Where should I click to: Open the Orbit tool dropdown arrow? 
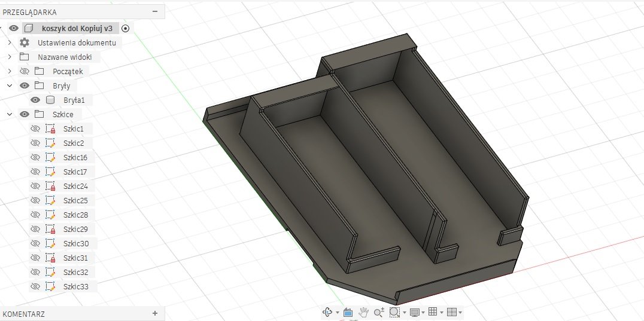click(x=337, y=313)
